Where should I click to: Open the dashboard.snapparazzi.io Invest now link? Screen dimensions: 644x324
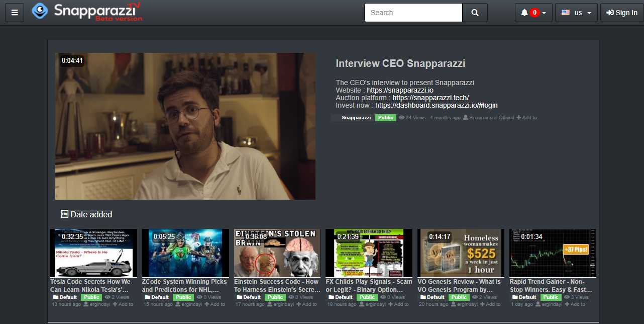point(436,105)
